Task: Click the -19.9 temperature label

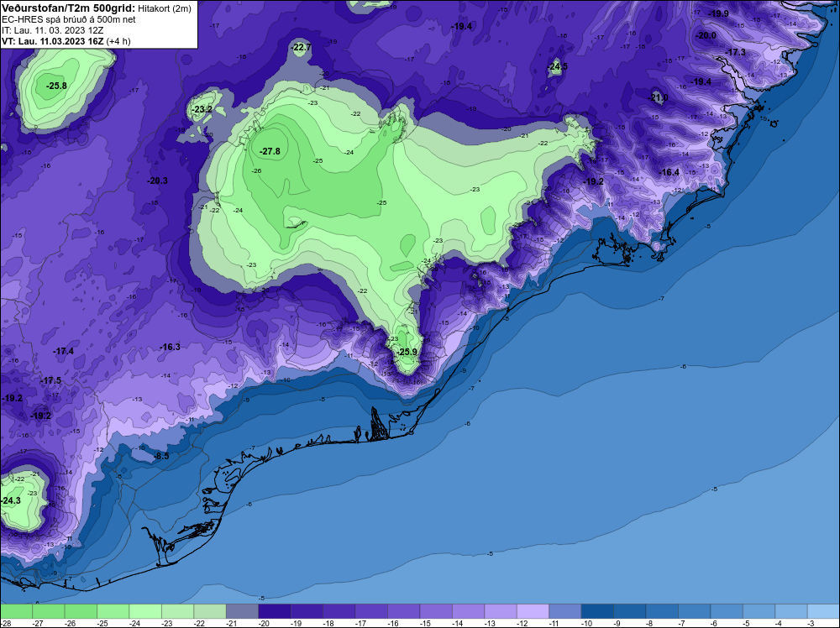Action: click(x=718, y=13)
